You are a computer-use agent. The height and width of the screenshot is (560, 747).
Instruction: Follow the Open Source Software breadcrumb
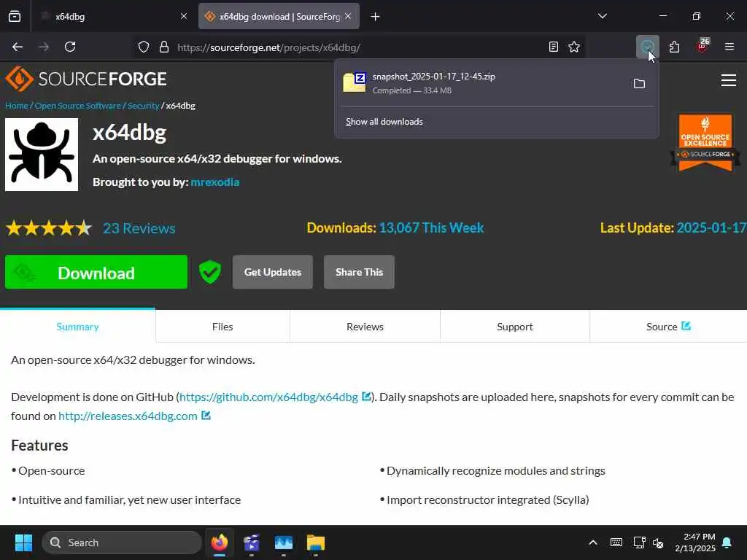(x=77, y=106)
